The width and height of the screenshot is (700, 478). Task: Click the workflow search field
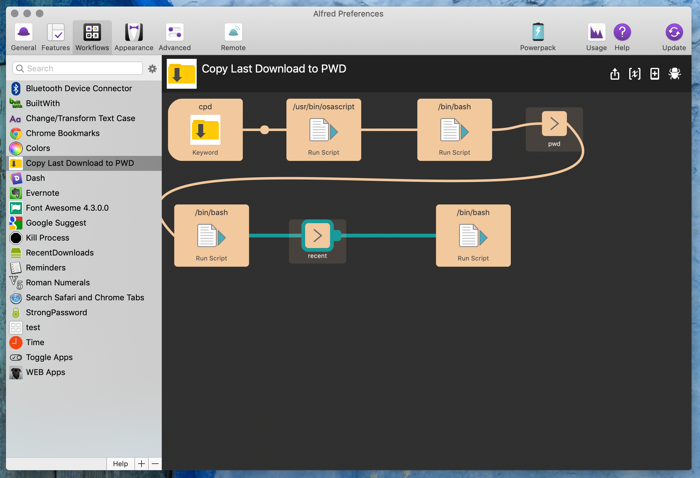[x=77, y=68]
